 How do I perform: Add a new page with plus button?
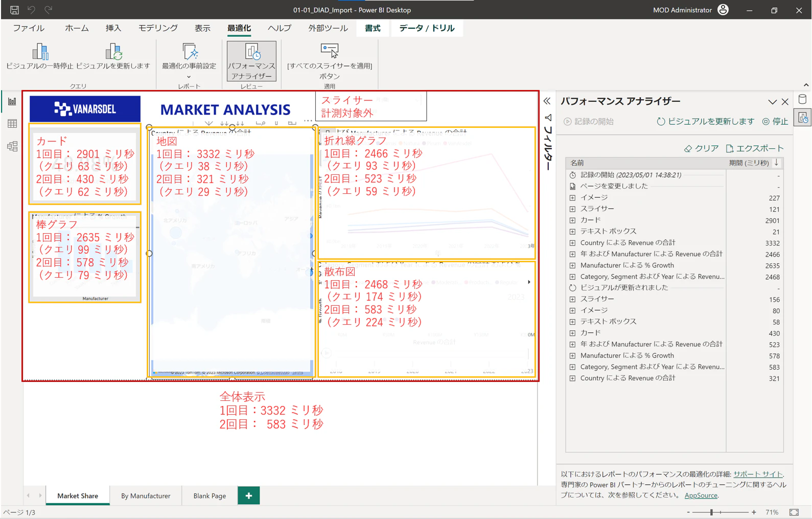tap(249, 495)
